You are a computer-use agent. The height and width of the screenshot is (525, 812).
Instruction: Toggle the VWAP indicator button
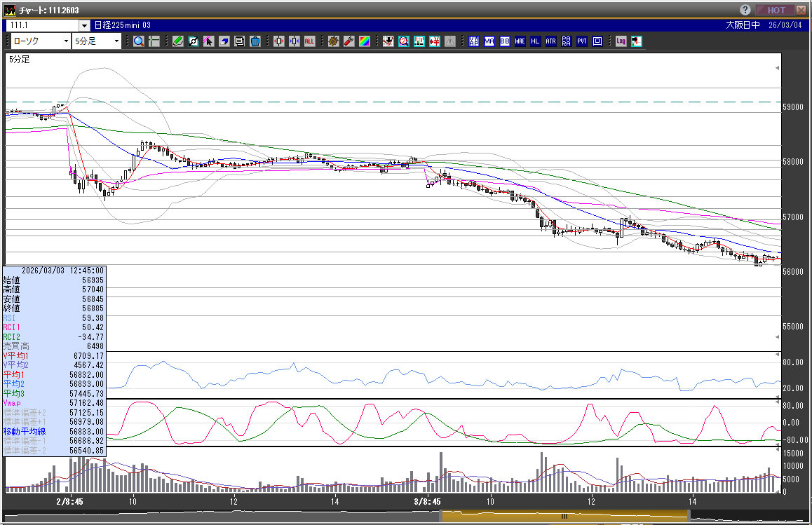pyautogui.click(x=474, y=41)
